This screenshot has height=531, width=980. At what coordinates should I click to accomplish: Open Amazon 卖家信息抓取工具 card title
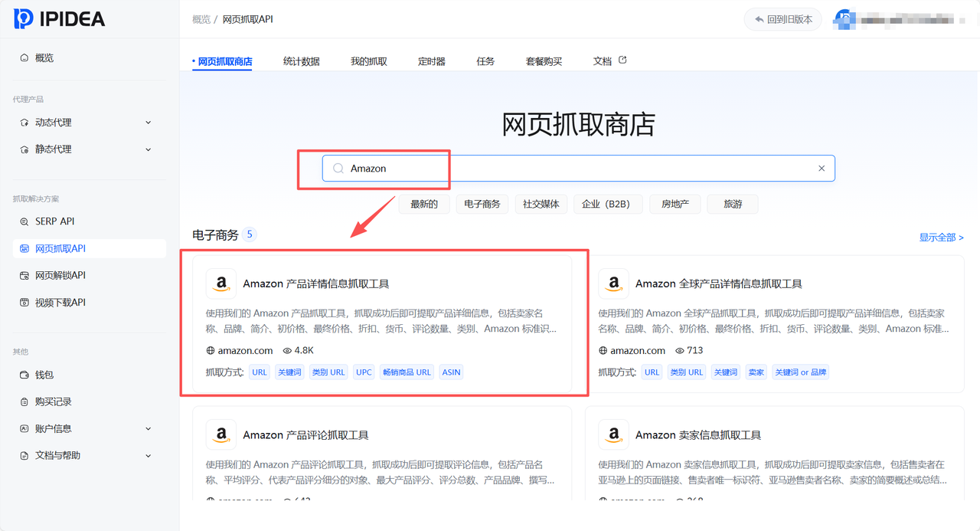click(x=698, y=434)
